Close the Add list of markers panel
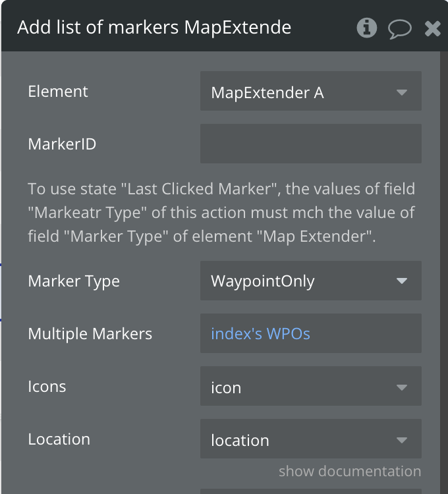This screenshot has width=448, height=494. click(432, 28)
